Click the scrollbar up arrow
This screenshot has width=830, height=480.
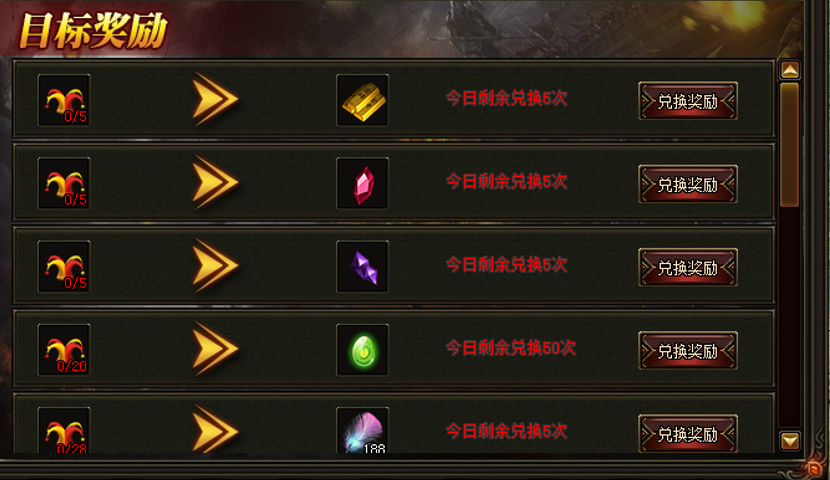pyautogui.click(x=790, y=70)
